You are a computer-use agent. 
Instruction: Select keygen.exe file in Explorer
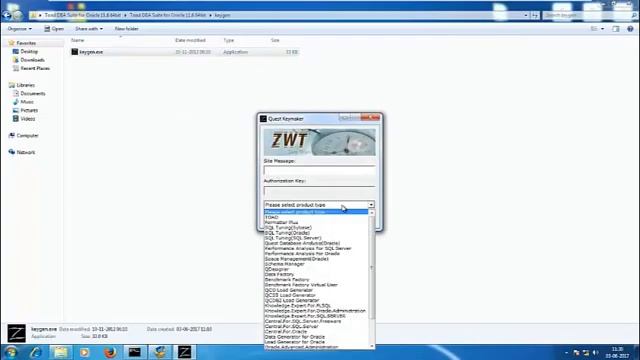coord(184,52)
